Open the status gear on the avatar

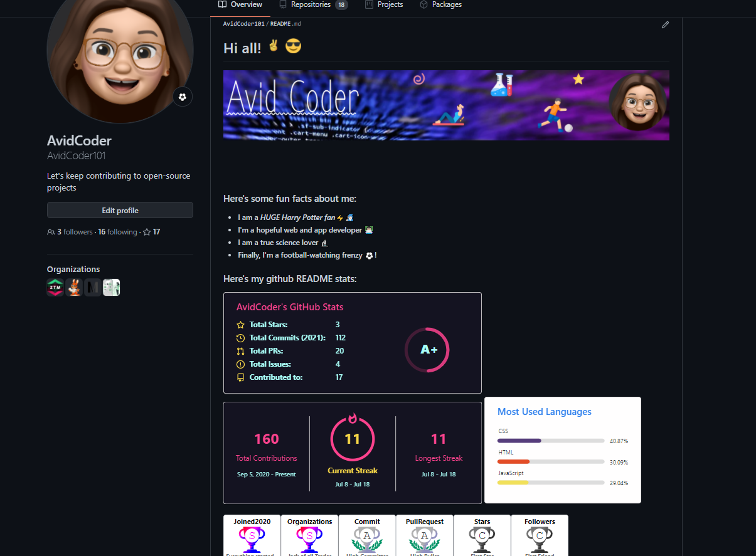tap(182, 97)
